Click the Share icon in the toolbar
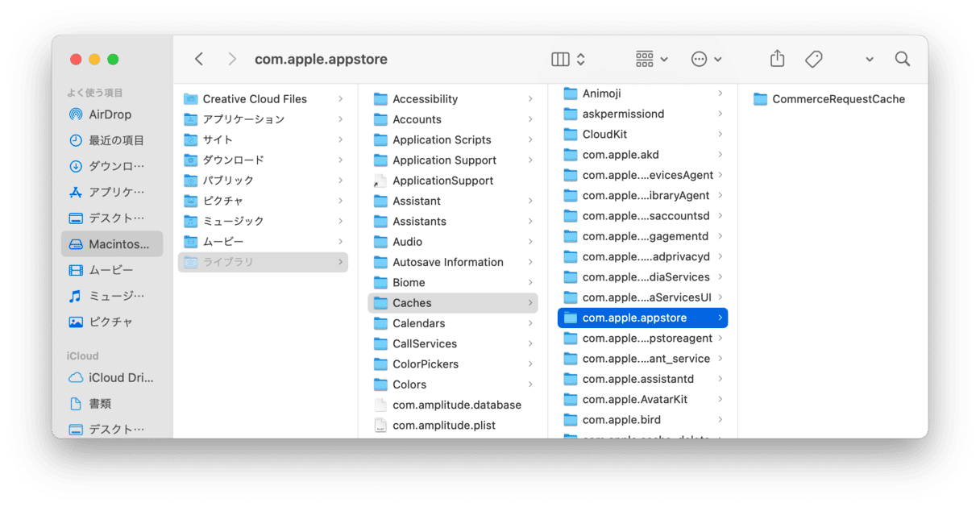 (777, 59)
